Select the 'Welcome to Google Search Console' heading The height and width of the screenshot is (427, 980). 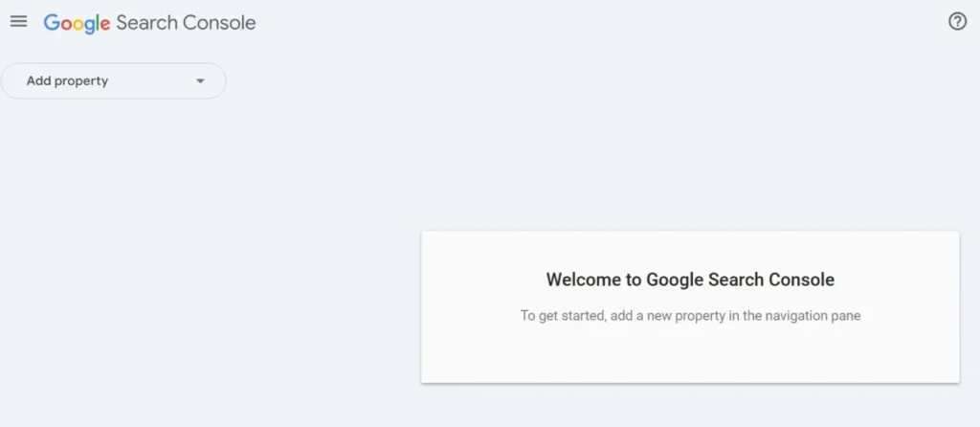[690, 281]
